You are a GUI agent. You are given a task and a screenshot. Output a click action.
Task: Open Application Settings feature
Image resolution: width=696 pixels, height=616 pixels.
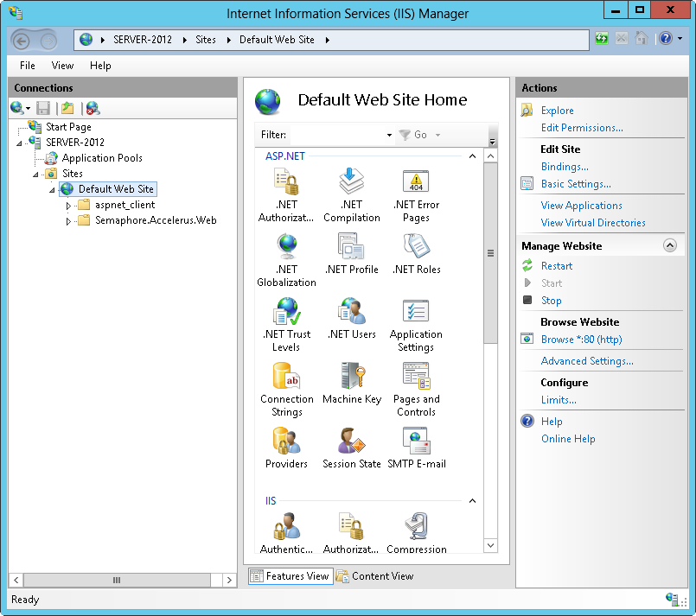tap(416, 325)
